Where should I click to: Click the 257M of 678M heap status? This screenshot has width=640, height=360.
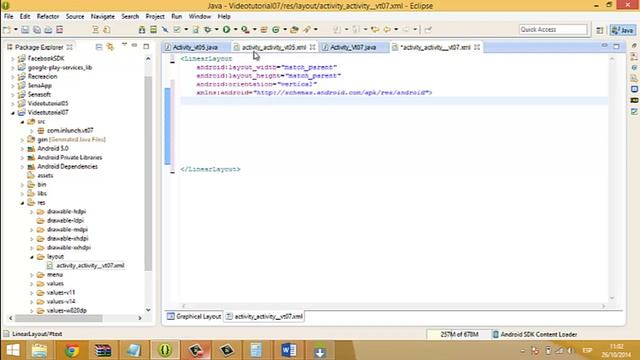459,334
